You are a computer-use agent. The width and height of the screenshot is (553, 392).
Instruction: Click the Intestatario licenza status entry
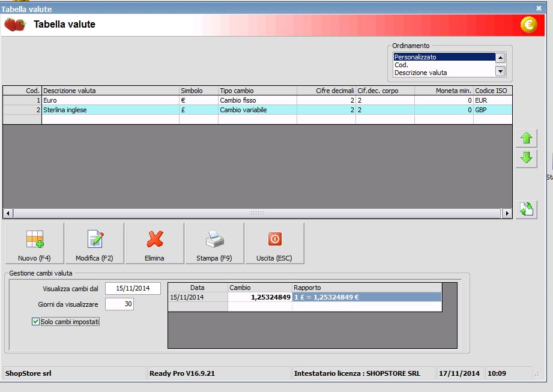(x=363, y=373)
